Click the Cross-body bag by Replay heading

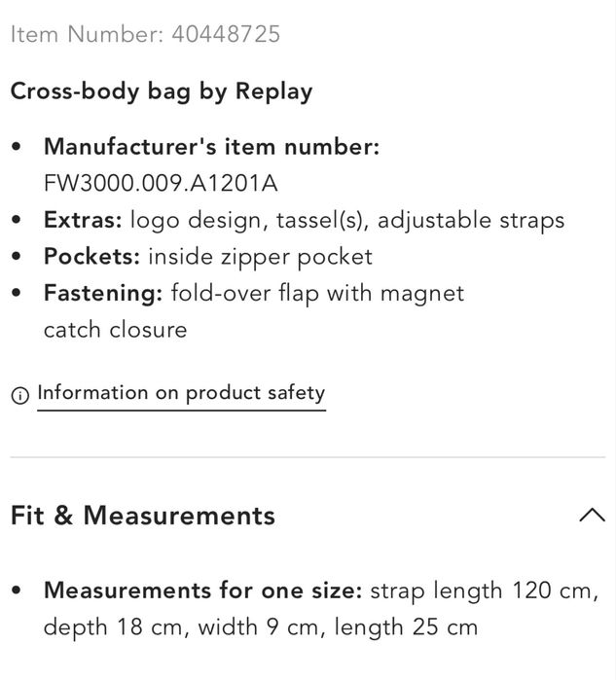pyautogui.click(x=162, y=91)
